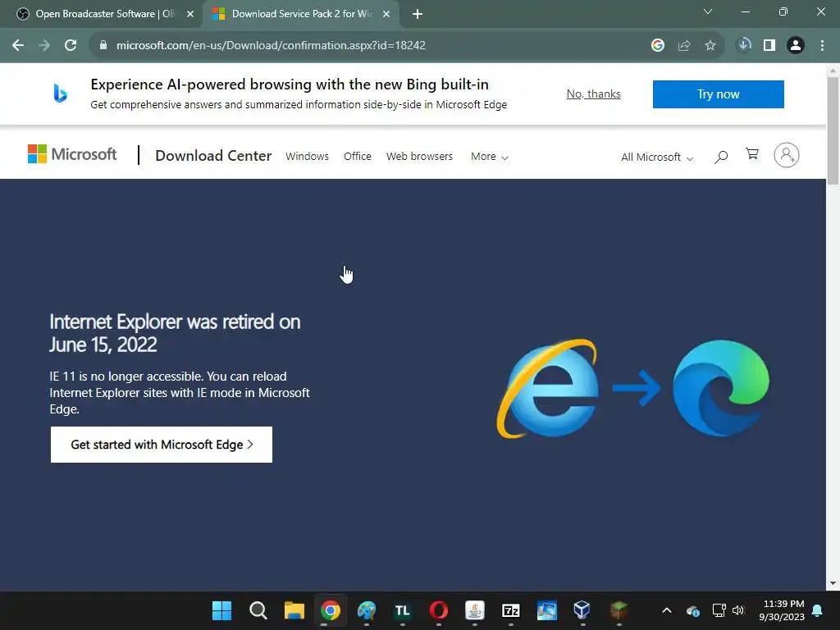Open the TL app on the taskbar
This screenshot has width=840, height=630.
click(402, 610)
